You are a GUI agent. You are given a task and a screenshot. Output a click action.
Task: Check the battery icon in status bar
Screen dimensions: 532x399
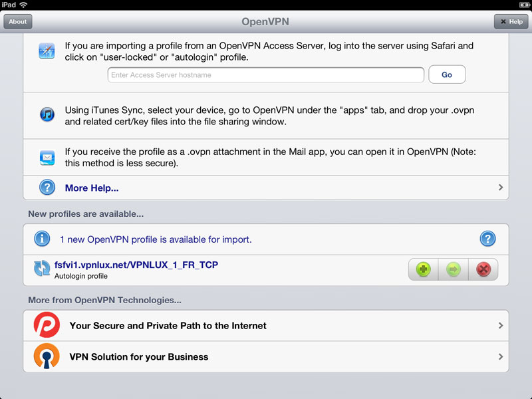click(x=524, y=5)
